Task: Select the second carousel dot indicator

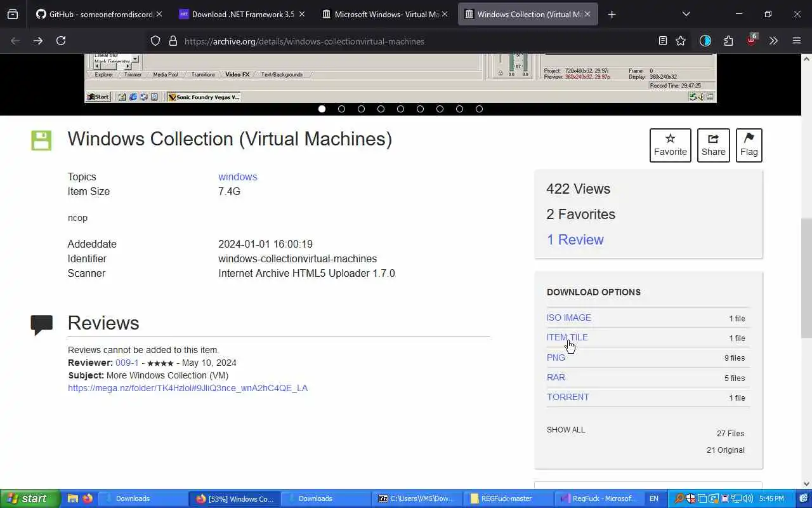Action: 341,109
